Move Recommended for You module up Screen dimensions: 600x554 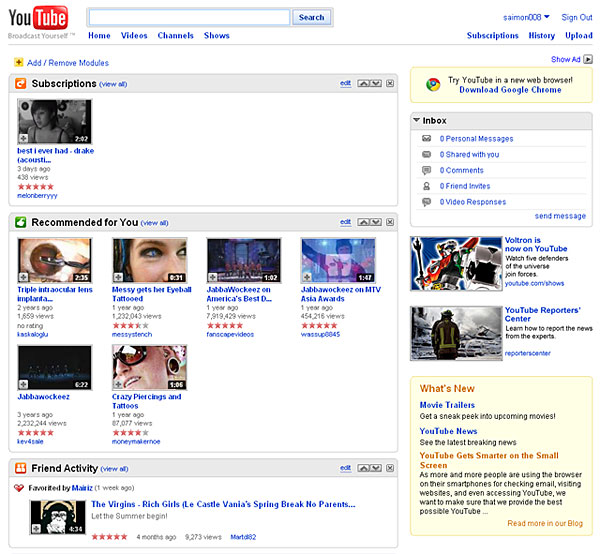point(364,222)
